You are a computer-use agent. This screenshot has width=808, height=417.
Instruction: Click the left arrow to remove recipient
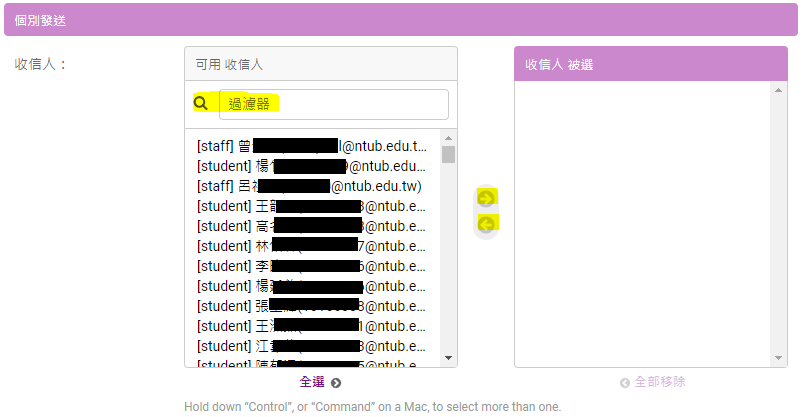(x=486, y=224)
